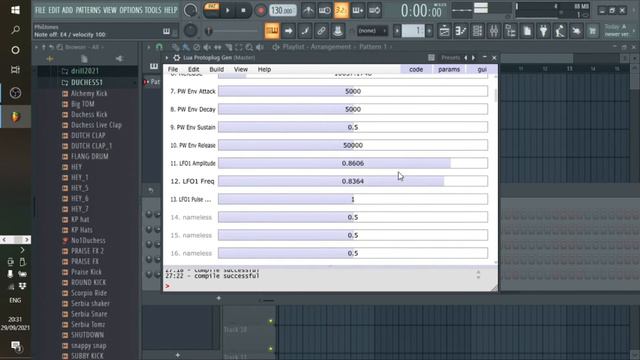640x360 pixels.
Task: Open the tempo tapper icon
Action: [x=560, y=31]
